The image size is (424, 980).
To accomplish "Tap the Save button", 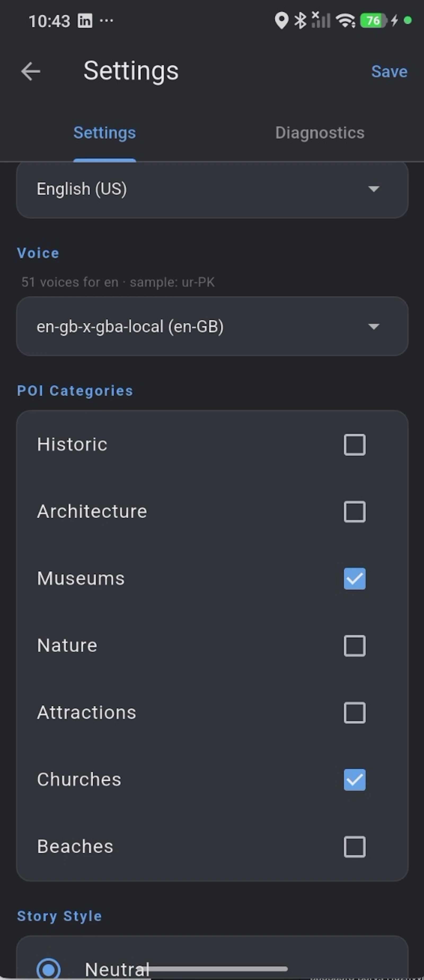I will click(x=389, y=71).
